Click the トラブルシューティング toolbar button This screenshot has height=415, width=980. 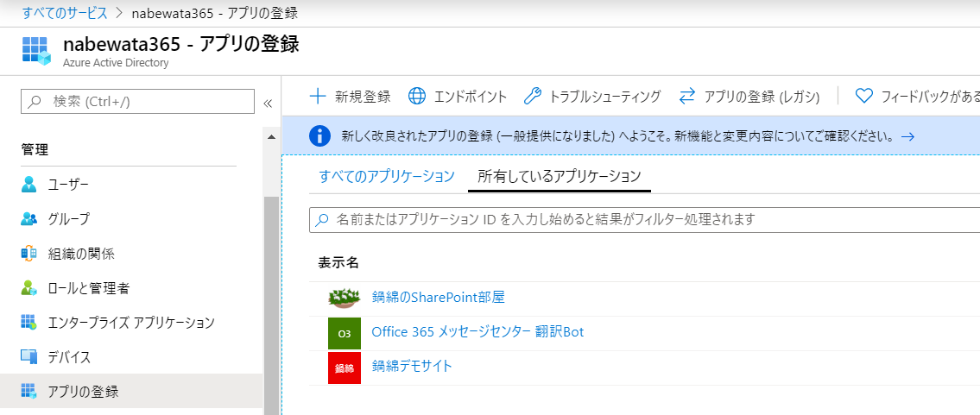pos(591,96)
